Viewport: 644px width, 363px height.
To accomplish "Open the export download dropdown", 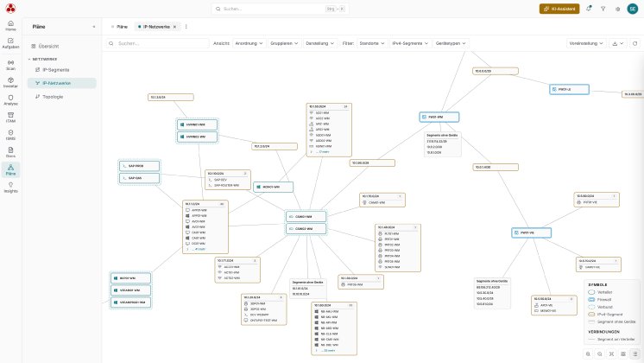I will pos(618,43).
